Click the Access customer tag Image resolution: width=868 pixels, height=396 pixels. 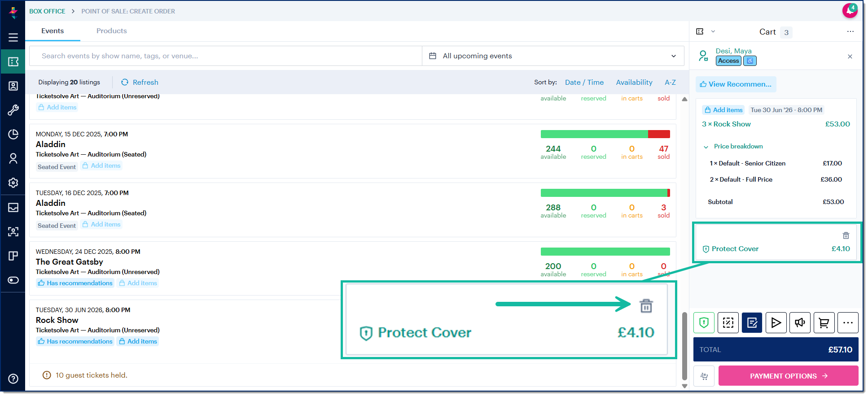[x=728, y=61]
